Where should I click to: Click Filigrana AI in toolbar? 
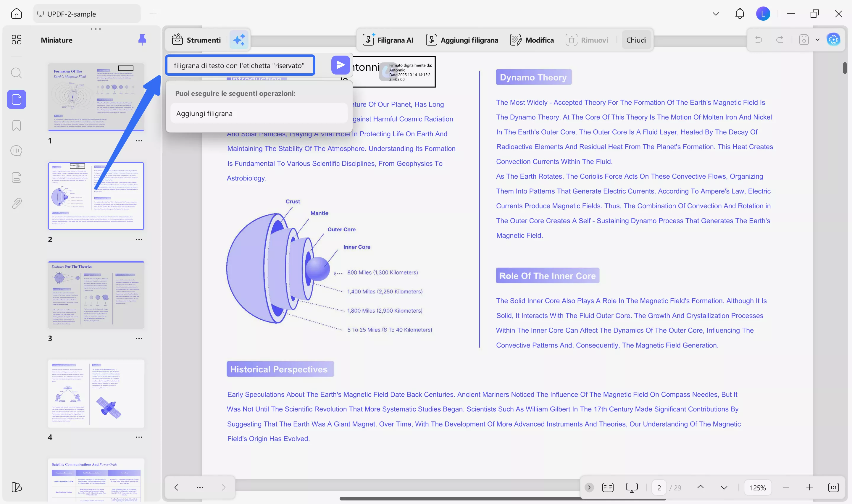pos(388,40)
